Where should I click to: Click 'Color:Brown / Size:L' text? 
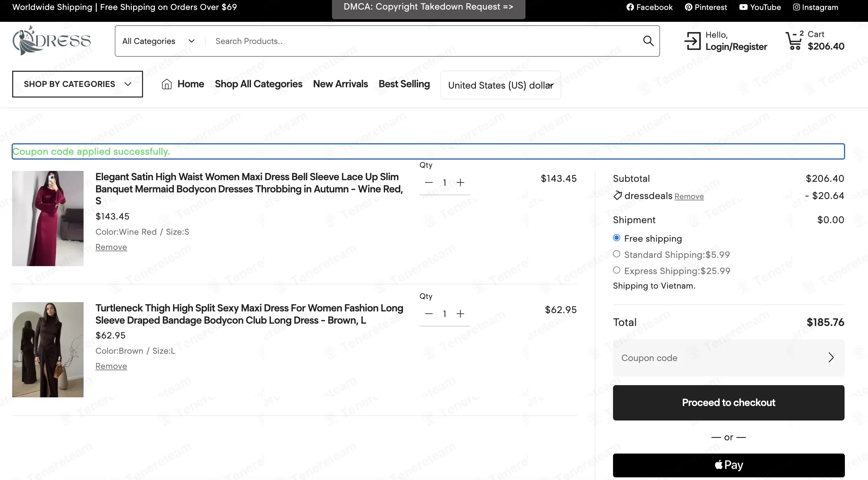pos(135,351)
